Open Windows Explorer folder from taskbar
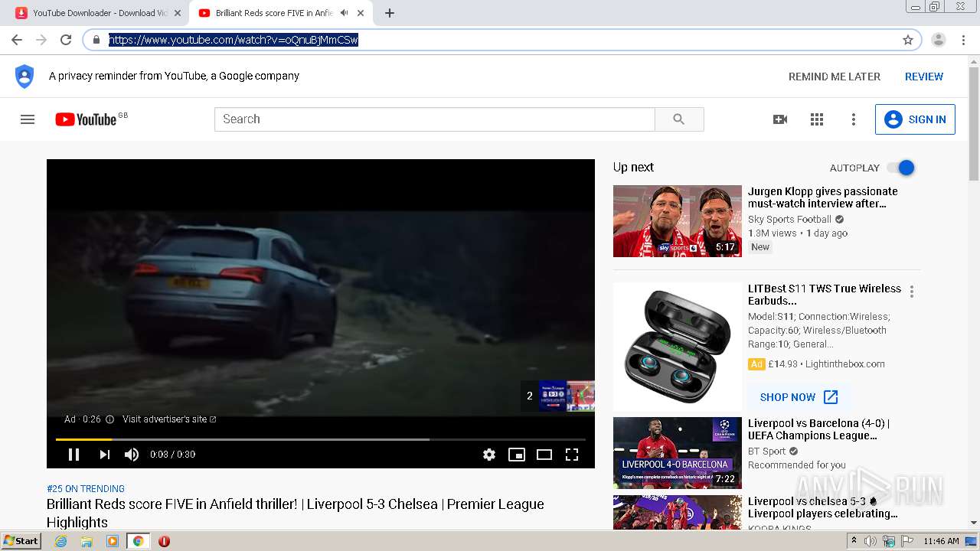 [x=87, y=541]
